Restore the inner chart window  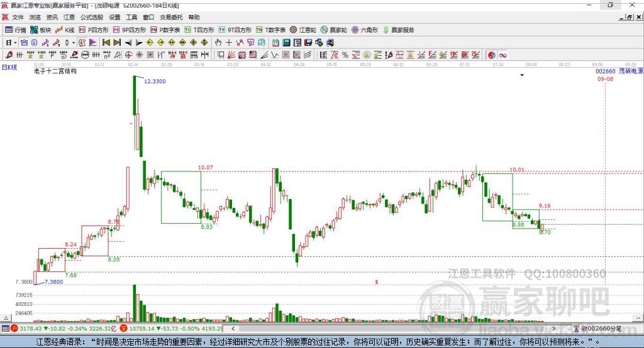point(629,17)
